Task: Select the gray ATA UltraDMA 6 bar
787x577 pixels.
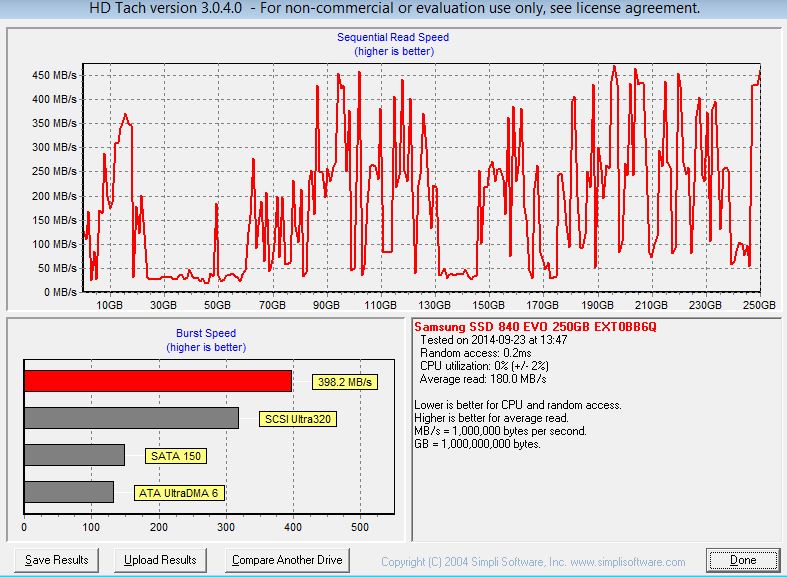Action: (69, 492)
